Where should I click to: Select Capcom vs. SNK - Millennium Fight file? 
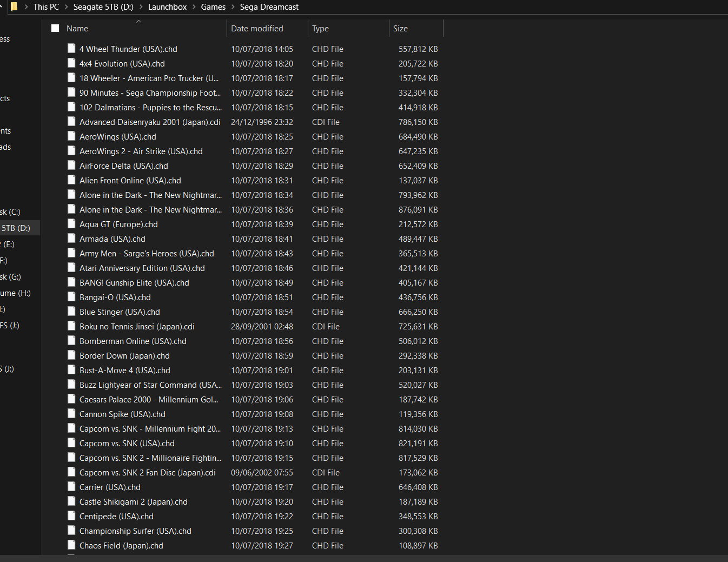coord(150,429)
